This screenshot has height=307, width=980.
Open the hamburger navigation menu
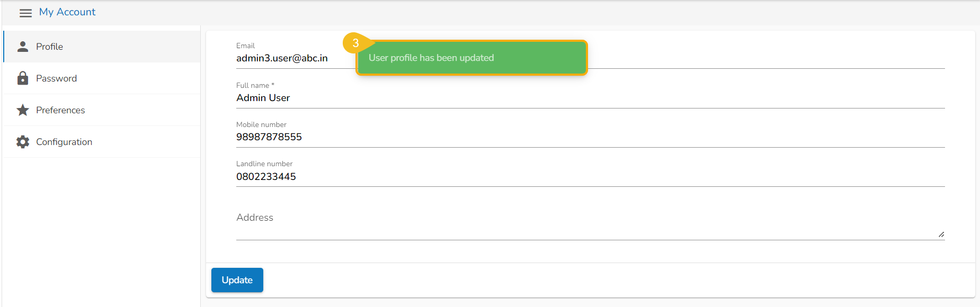click(25, 13)
